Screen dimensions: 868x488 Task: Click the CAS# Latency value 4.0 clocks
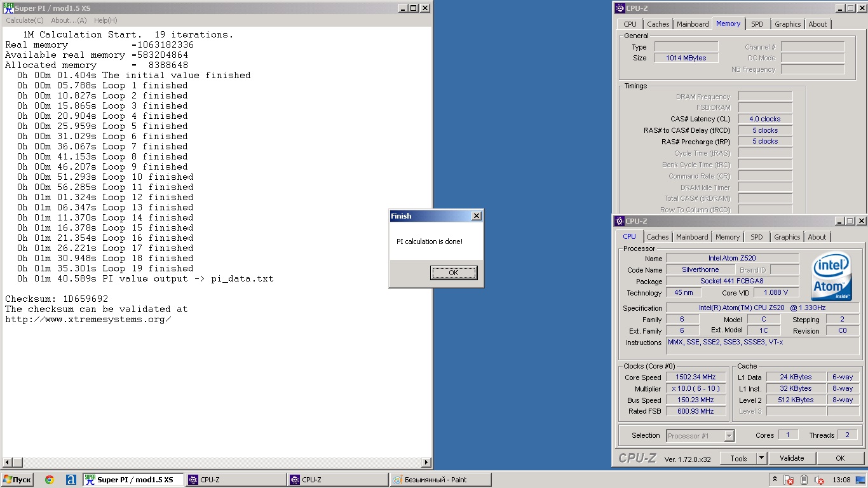(x=765, y=119)
